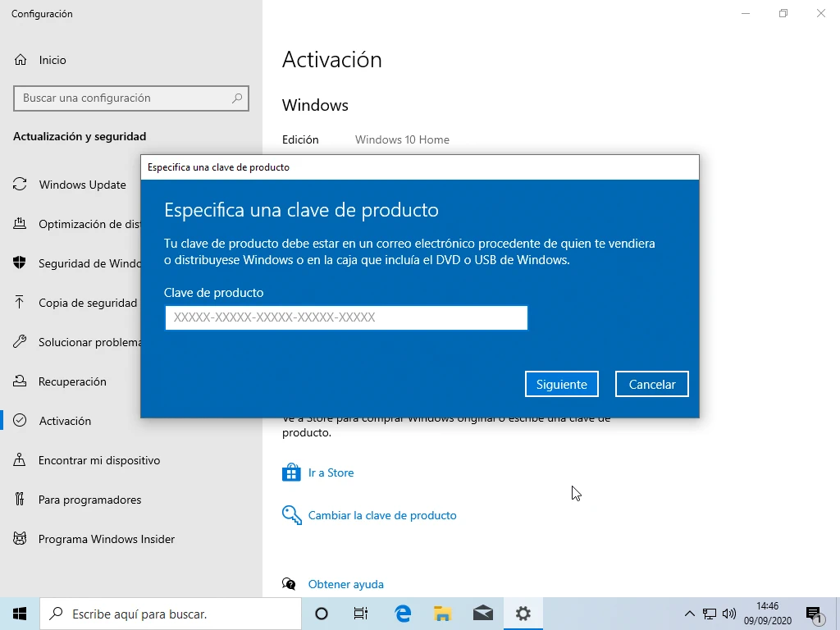Select Activación in the sidebar
The width and height of the screenshot is (840, 630).
tap(65, 421)
